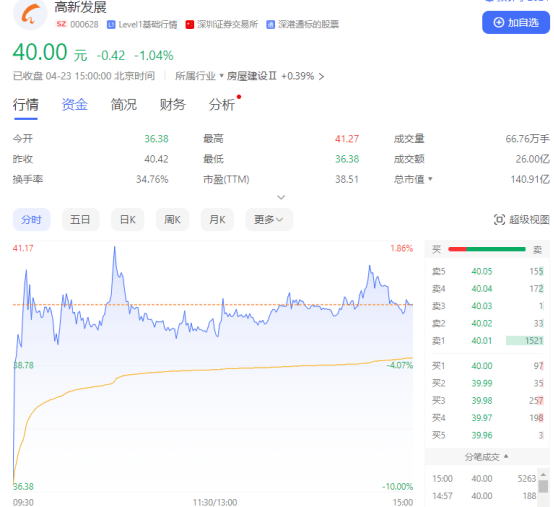Viewport: 554px width, 507px height.
Task: Click the 14:57 trade row
Action: (x=484, y=496)
